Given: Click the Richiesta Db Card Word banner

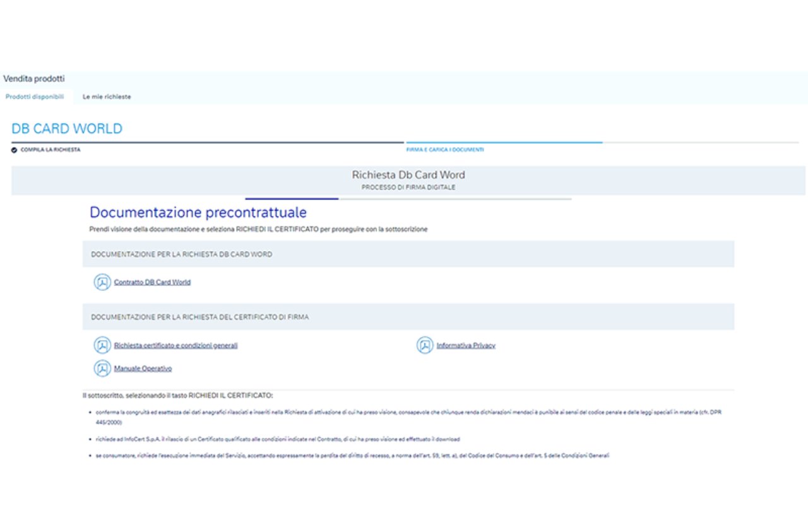Looking at the screenshot, I should (x=408, y=180).
